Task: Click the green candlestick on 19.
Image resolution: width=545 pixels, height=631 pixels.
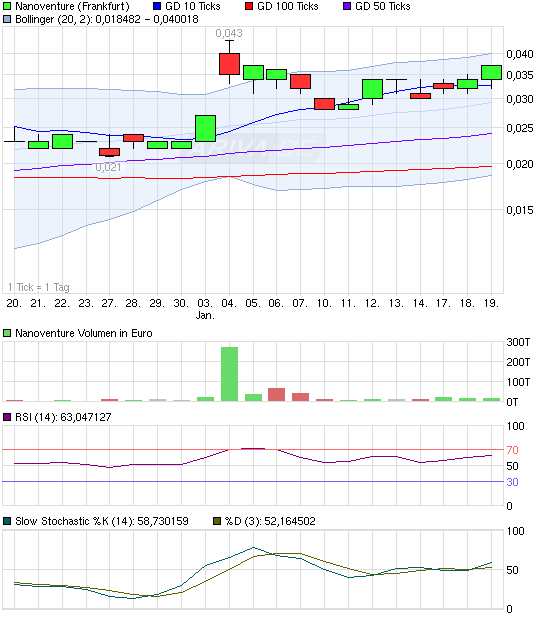Action: pyautogui.click(x=491, y=72)
